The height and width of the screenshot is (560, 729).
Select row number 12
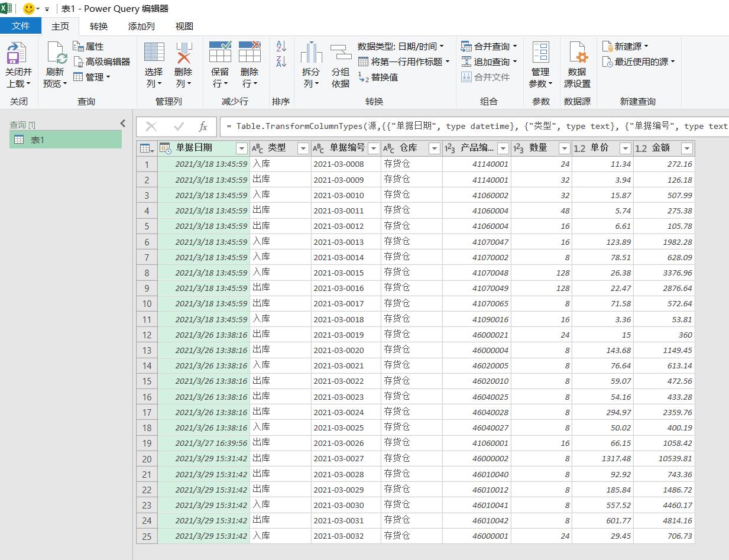147,335
